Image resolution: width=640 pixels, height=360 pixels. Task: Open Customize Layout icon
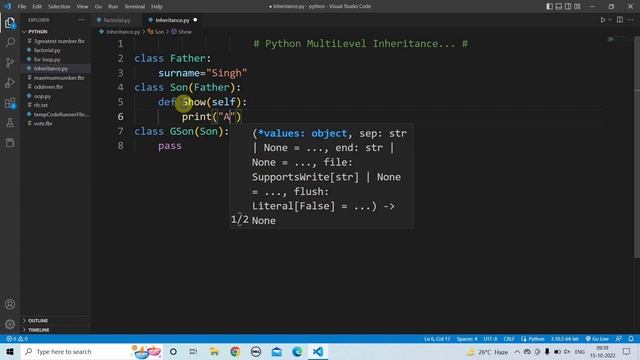tap(577, 6)
